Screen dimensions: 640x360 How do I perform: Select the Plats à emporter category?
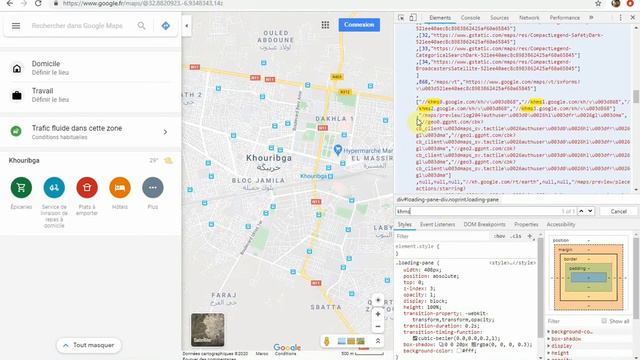click(87, 188)
